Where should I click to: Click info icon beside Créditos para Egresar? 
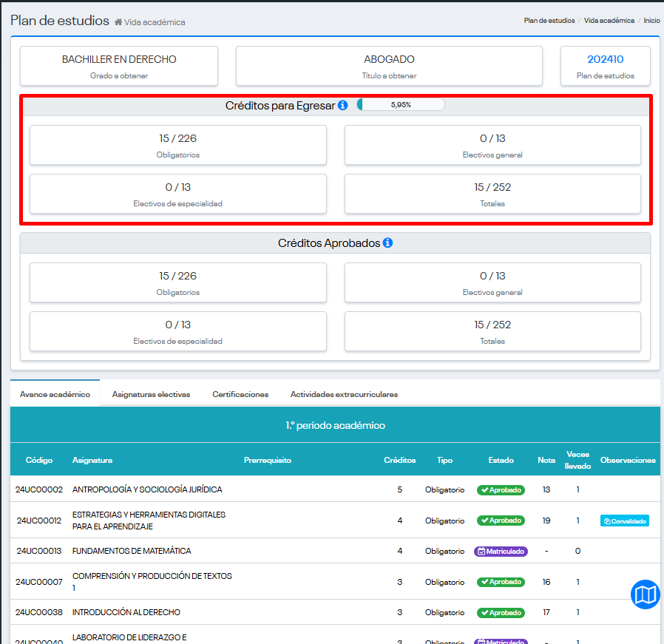pos(343,106)
